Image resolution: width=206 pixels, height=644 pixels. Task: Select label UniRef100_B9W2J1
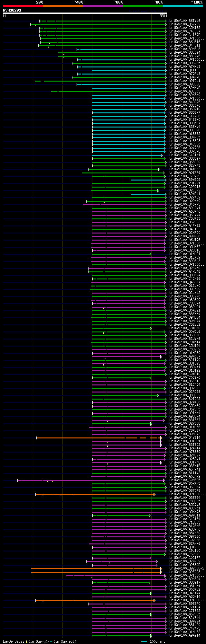click(185, 194)
